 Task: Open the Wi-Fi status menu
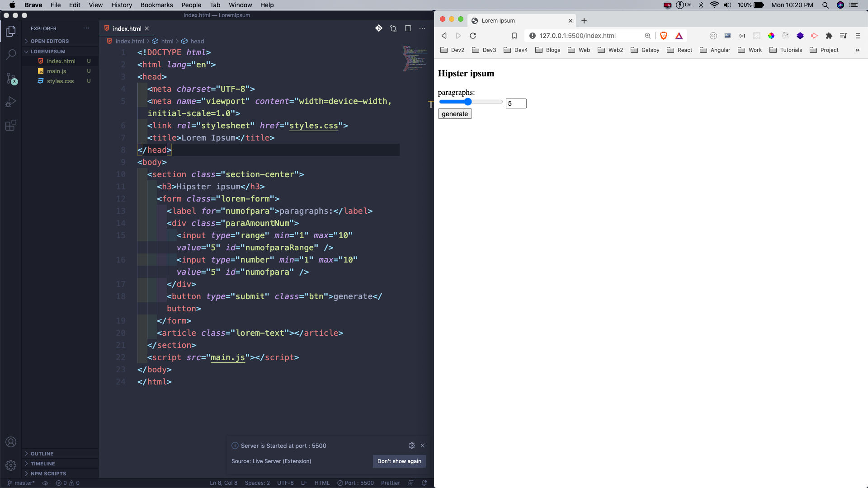(x=714, y=5)
